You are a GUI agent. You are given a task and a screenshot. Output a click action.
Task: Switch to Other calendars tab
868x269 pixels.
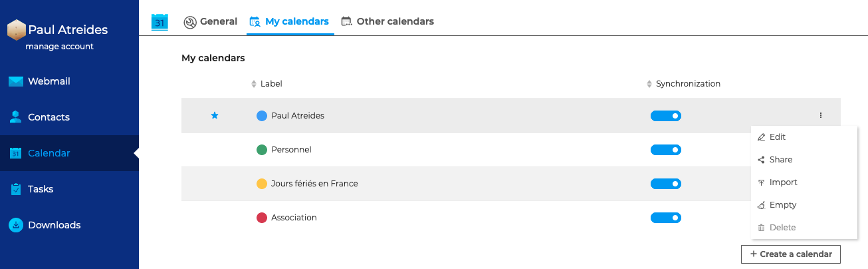(x=387, y=21)
